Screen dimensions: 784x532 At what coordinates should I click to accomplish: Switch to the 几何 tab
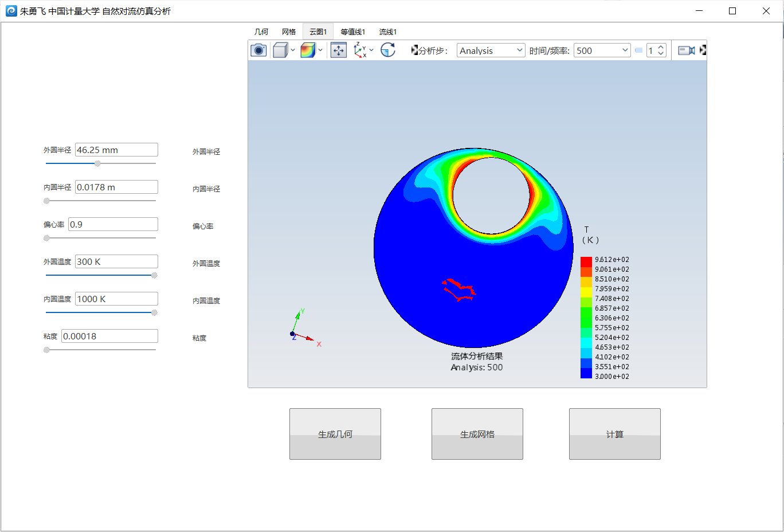261,32
